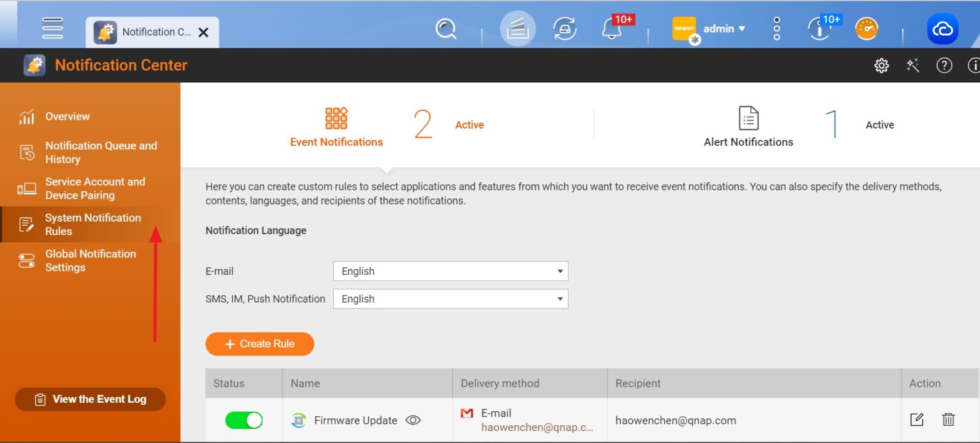Open the resource monitor with 10+ badge
The image size is (980, 443).
pos(819,29)
